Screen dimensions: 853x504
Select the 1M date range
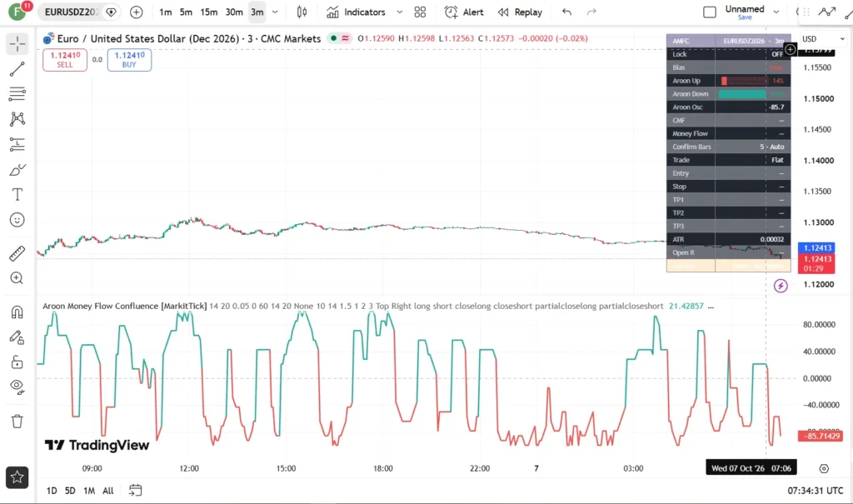pos(88,491)
